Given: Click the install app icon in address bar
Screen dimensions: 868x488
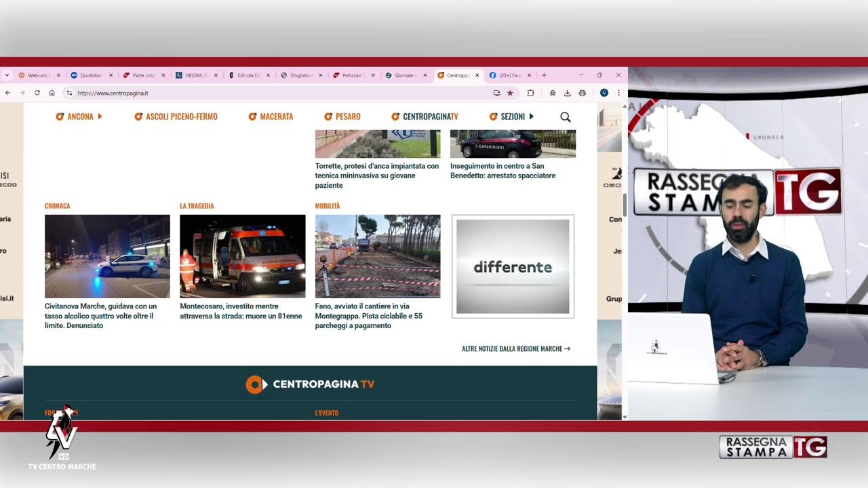Looking at the screenshot, I should click(x=496, y=93).
